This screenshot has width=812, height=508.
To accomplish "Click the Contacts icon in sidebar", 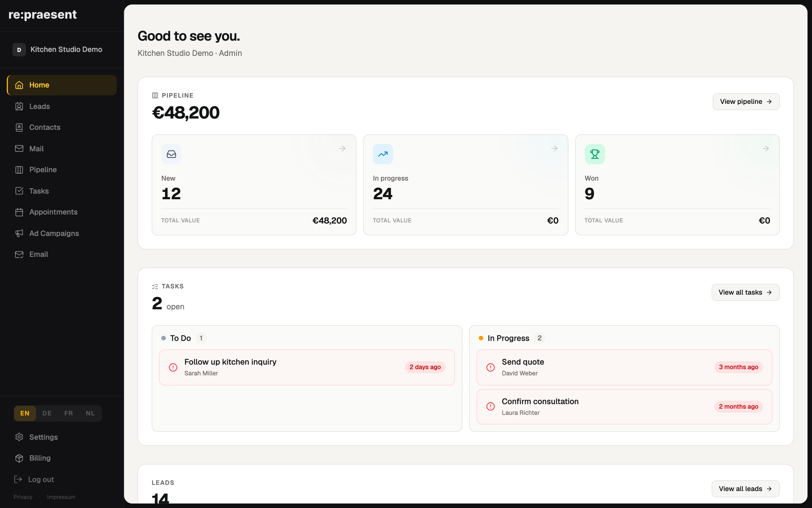I will point(19,127).
